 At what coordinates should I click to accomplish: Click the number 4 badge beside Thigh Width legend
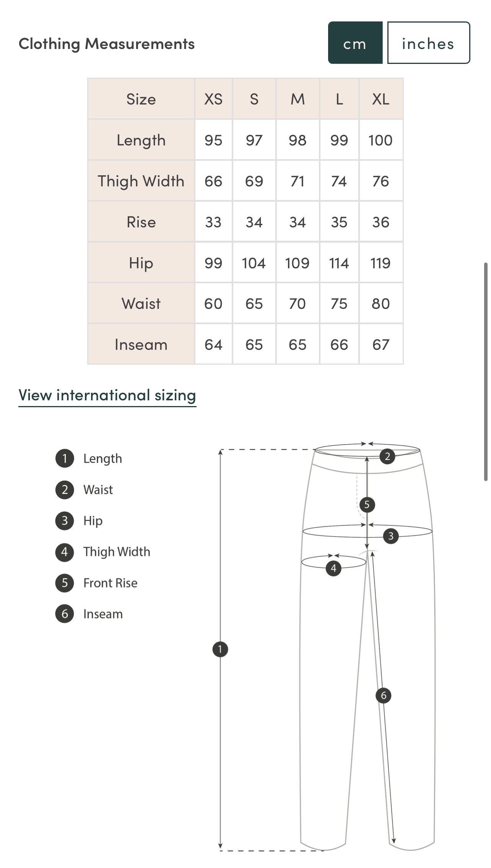tap(65, 552)
